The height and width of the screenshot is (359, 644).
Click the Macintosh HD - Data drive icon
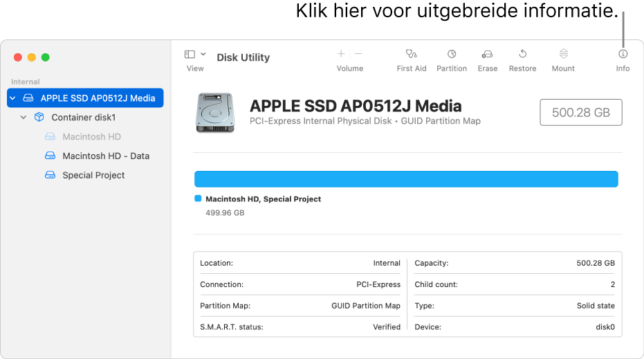[x=50, y=156]
